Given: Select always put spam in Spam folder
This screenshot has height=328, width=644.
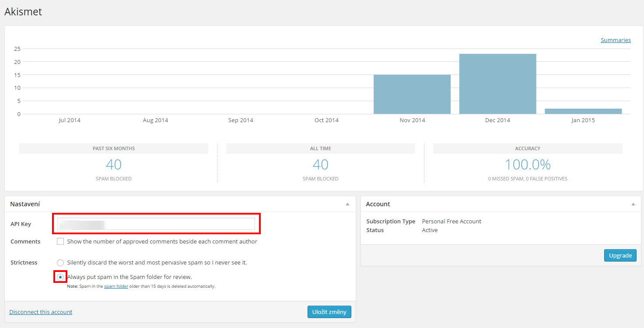Looking at the screenshot, I should tap(60, 277).
